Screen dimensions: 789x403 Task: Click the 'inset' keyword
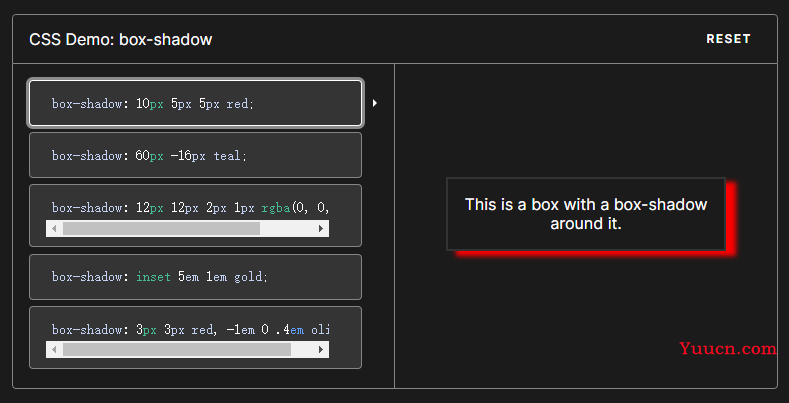click(153, 277)
